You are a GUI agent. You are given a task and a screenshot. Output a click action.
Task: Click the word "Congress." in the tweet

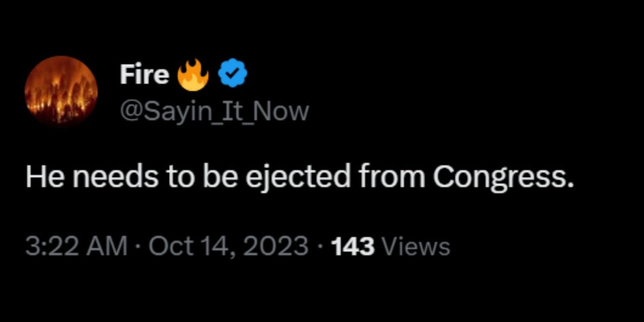(503, 177)
